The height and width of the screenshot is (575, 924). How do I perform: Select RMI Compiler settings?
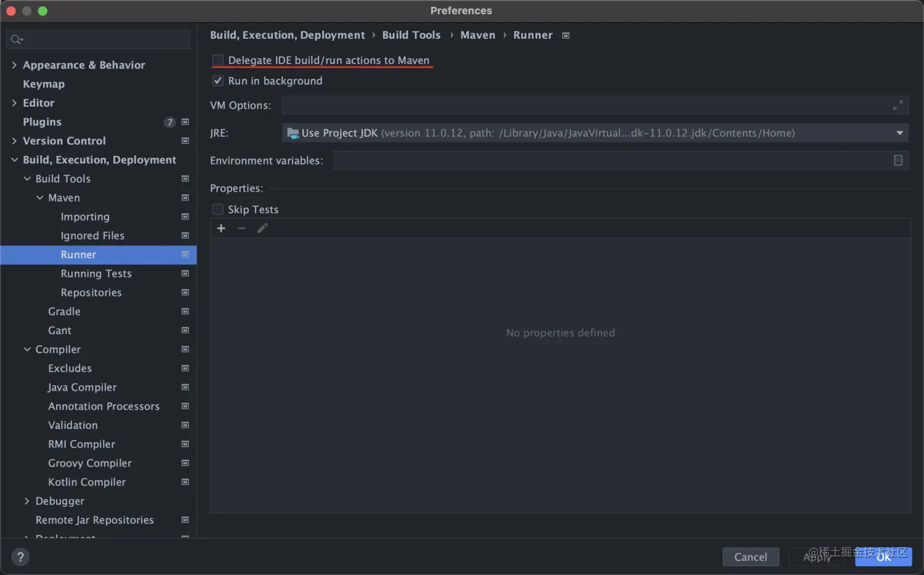(81, 444)
